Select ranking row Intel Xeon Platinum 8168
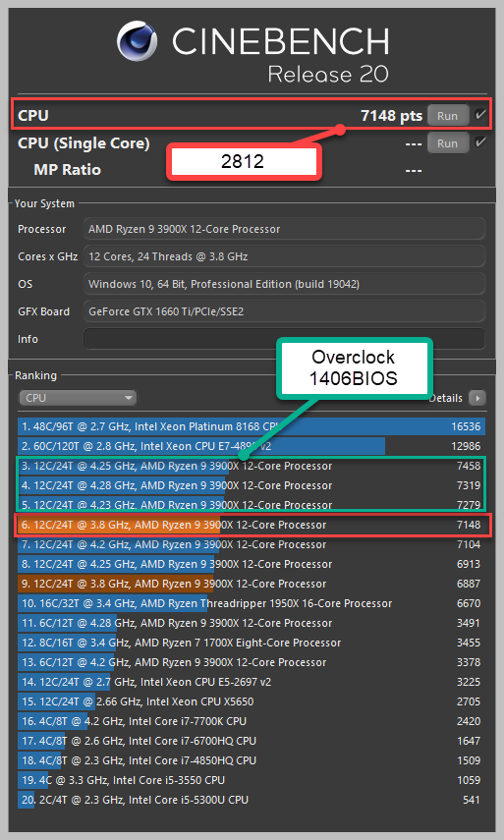 click(252, 427)
